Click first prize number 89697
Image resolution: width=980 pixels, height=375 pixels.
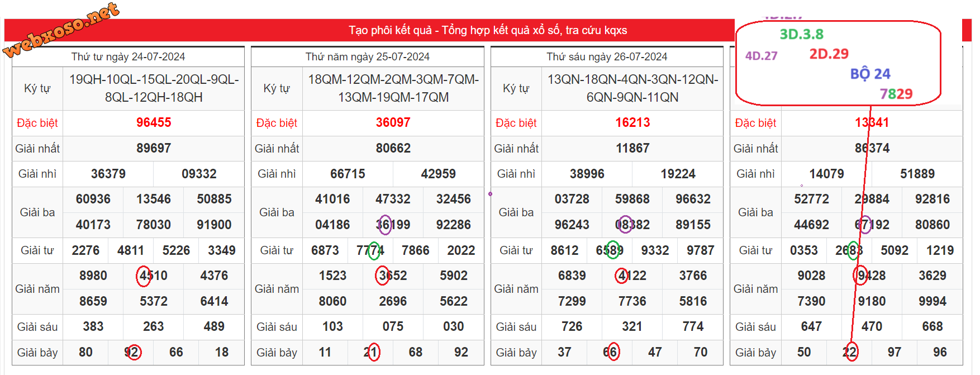tap(154, 148)
